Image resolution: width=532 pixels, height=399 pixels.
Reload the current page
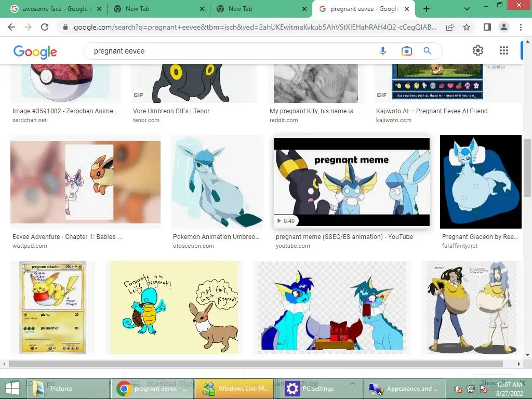[45, 27]
